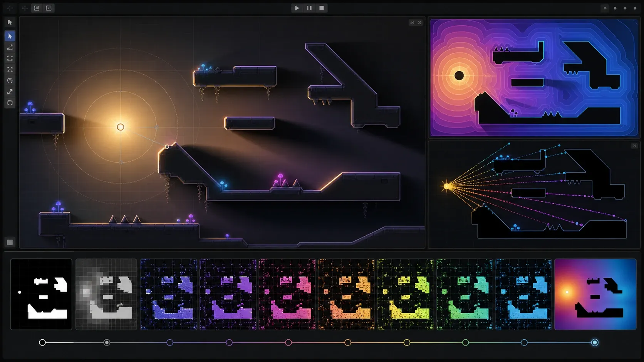Start playback with the play button
Viewport: 644px width, 362px height.
coord(297,8)
